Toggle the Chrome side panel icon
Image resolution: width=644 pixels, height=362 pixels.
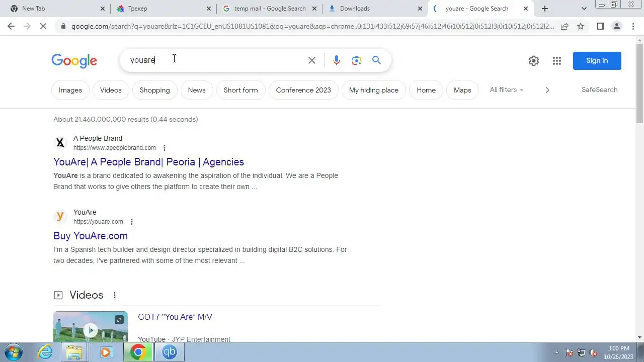600,26
